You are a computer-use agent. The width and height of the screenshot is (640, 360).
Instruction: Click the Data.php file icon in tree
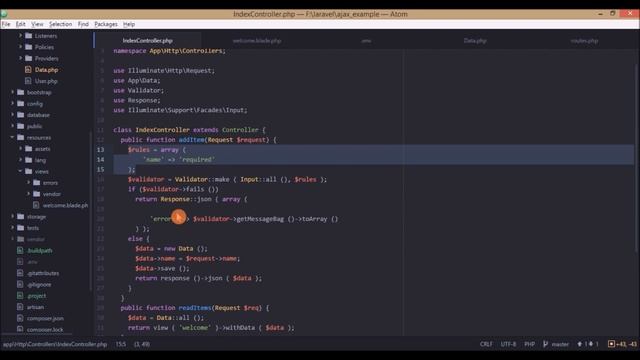pyautogui.click(x=28, y=70)
